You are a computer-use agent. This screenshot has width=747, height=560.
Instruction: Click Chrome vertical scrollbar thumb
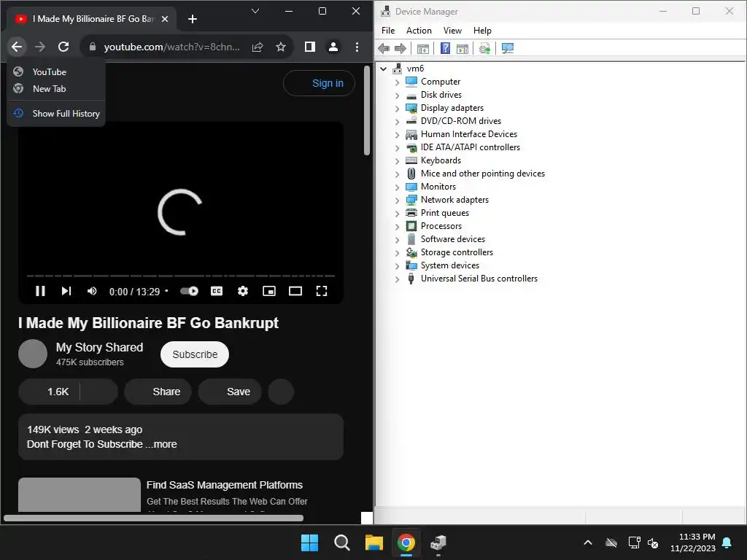(x=367, y=110)
